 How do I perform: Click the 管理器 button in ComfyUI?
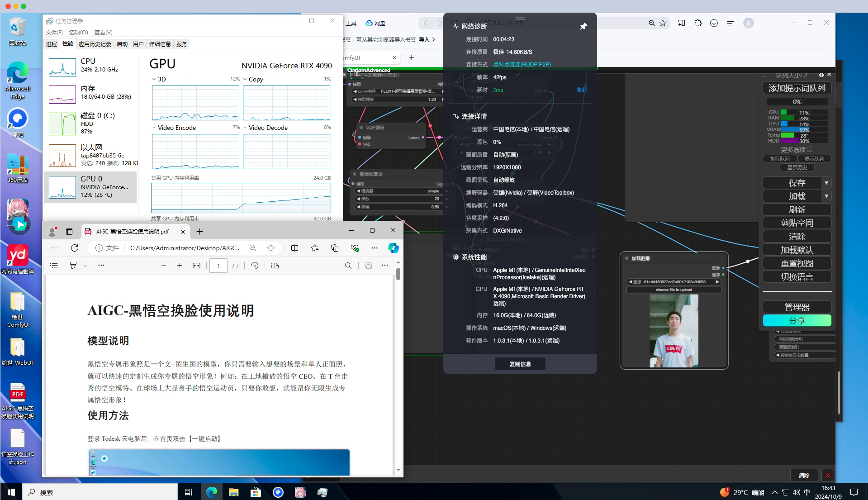click(797, 307)
